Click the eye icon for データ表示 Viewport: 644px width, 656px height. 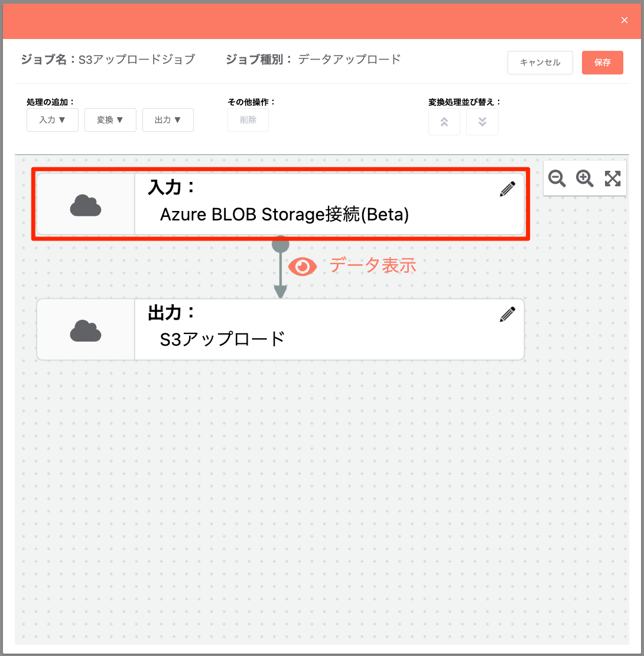pos(303,267)
